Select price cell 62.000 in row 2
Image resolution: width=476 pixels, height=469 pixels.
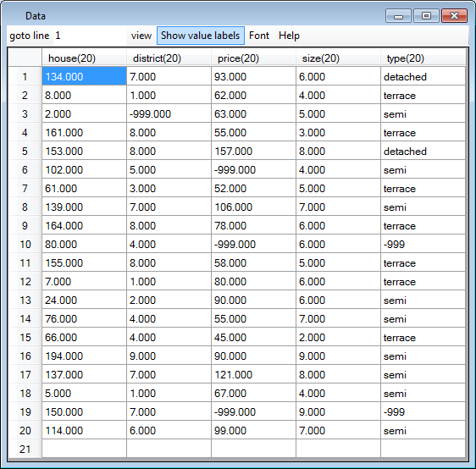253,95
